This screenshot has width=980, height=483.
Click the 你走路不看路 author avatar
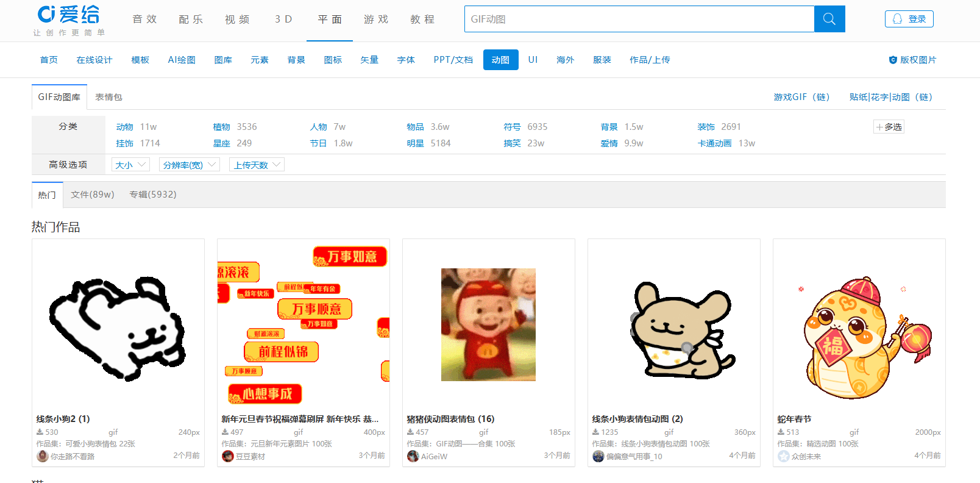pyautogui.click(x=43, y=456)
